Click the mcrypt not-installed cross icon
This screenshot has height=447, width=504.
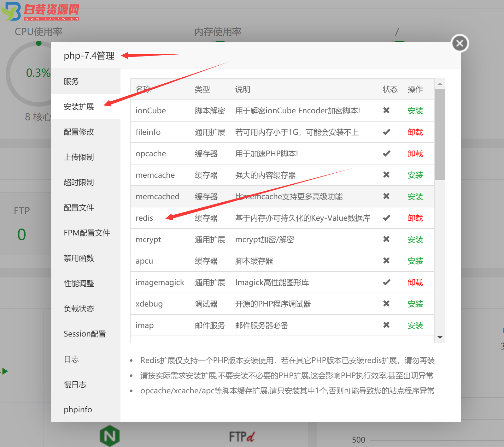[386, 239]
